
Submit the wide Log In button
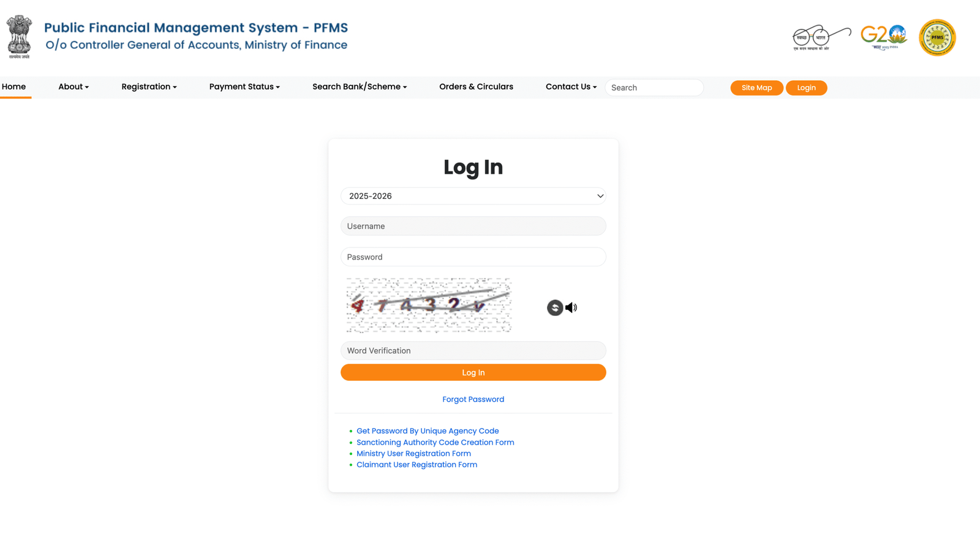(473, 372)
